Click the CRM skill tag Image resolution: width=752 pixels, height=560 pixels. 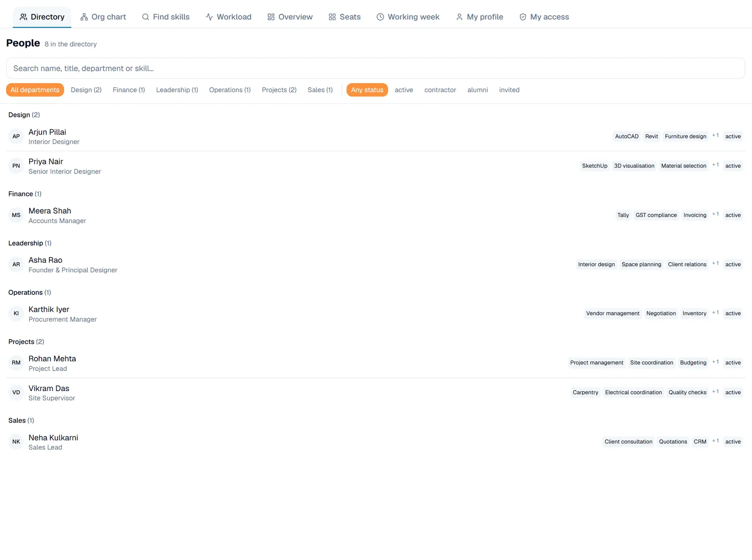[x=700, y=442]
